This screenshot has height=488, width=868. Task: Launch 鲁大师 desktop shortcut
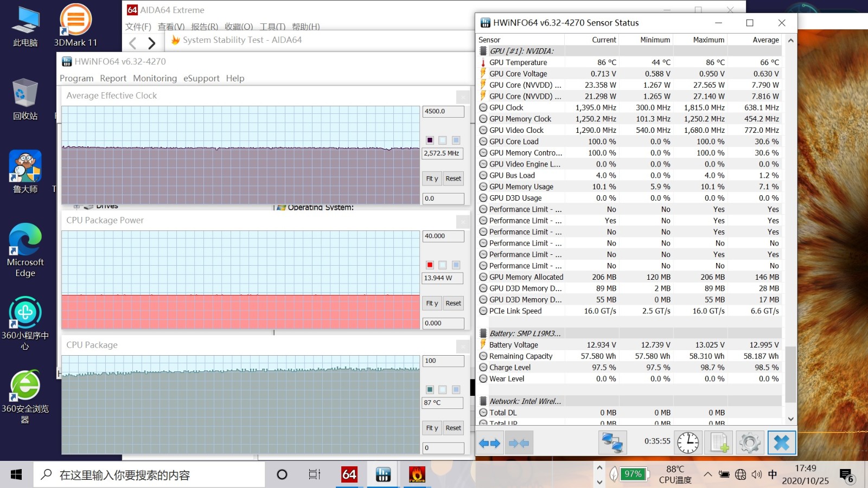[25, 172]
